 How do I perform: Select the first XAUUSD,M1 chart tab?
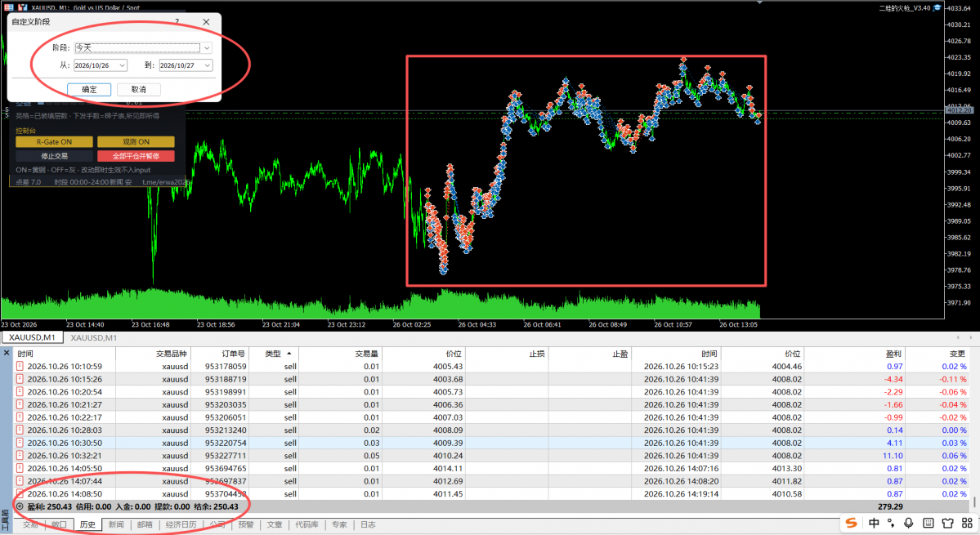[32, 337]
